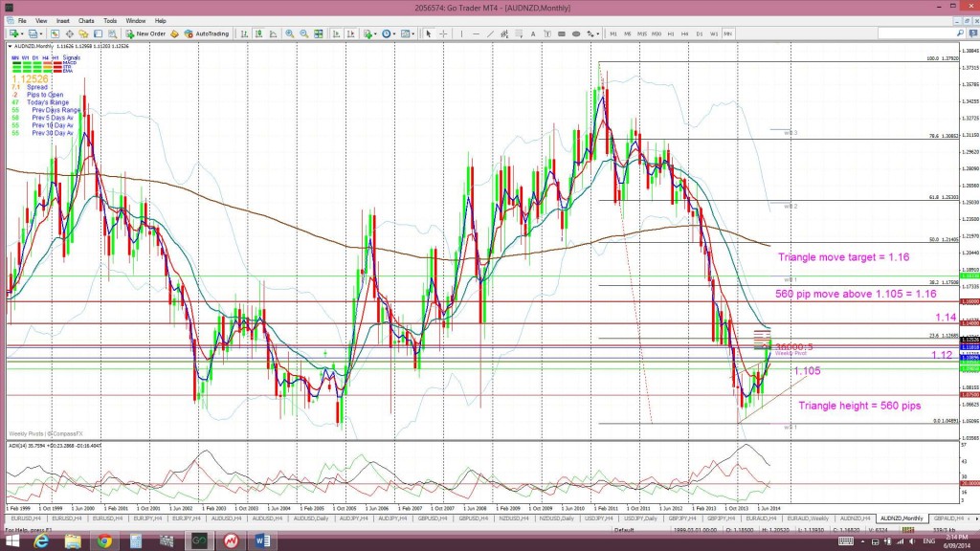Image resolution: width=980 pixels, height=551 pixels.
Task: Open the chart templates dropdown
Action: (413, 33)
